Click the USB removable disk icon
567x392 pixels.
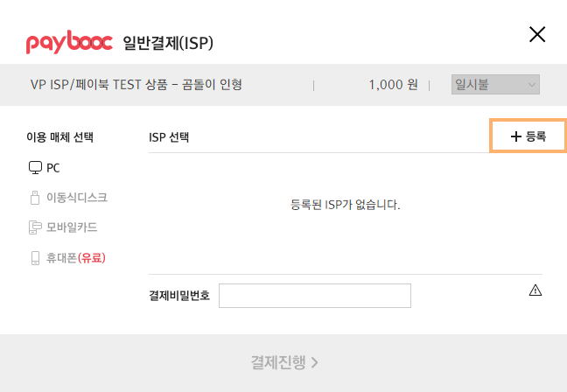(35, 198)
